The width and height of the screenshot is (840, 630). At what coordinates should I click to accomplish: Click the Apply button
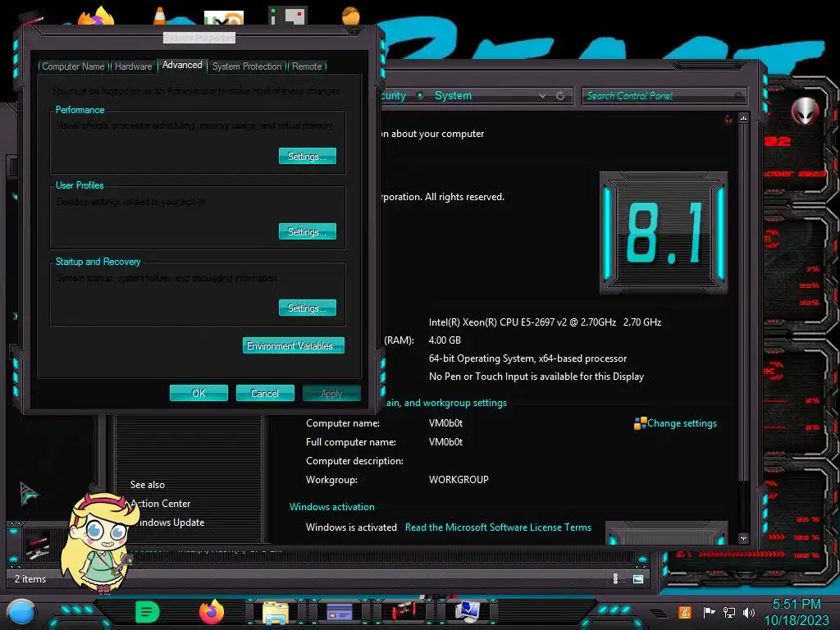(331, 393)
